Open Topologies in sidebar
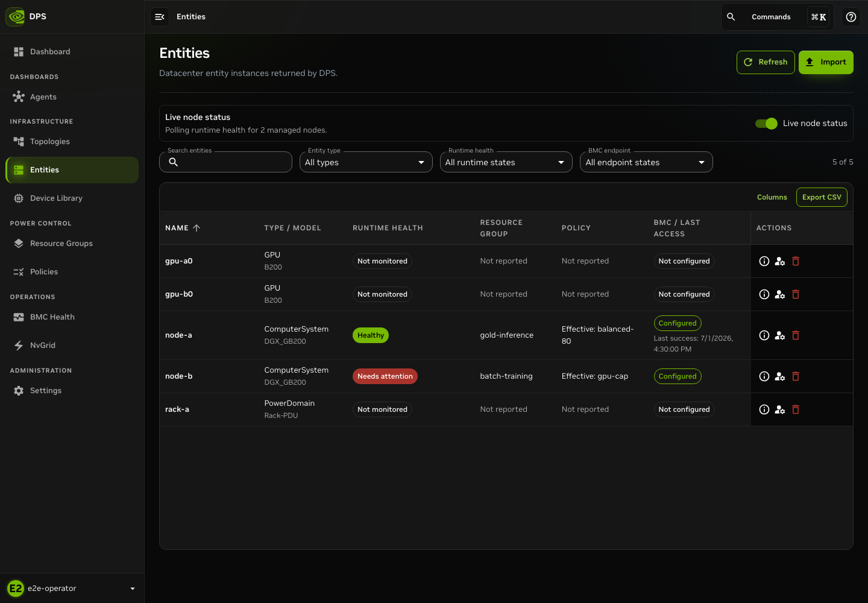The width and height of the screenshot is (868, 603). tap(72, 141)
